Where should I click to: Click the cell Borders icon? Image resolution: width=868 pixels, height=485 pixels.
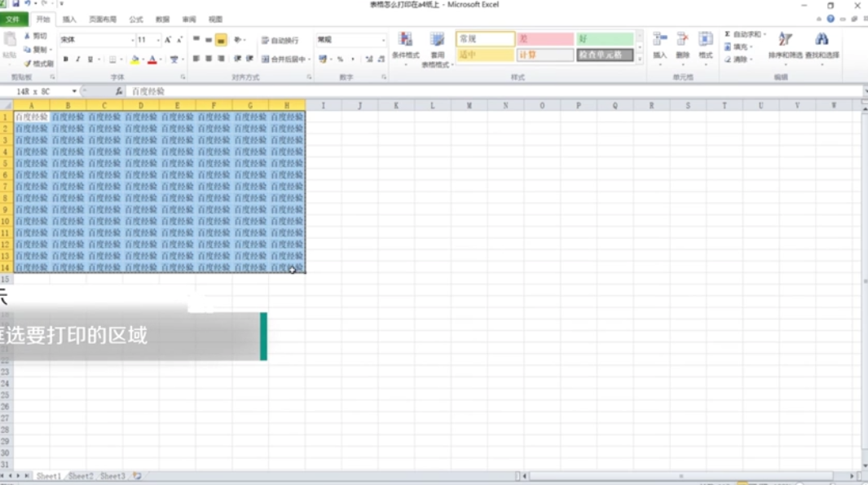[112, 60]
